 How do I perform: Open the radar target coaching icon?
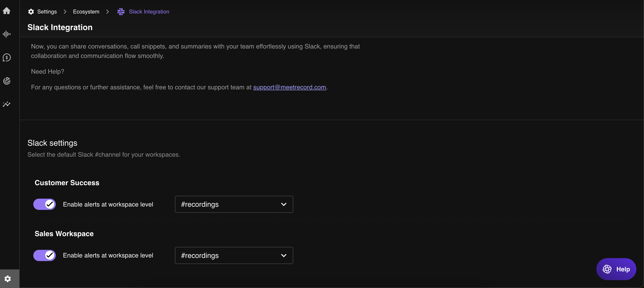coord(7,81)
